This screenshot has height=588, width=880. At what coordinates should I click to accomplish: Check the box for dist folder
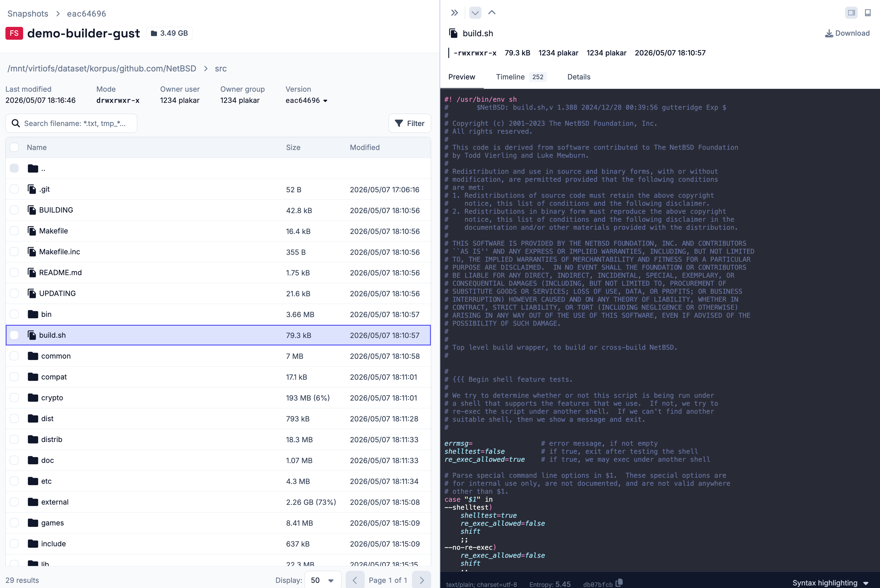[14, 419]
